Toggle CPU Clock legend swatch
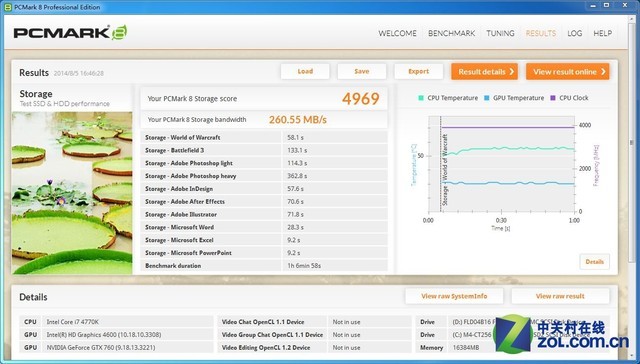This screenshot has height=364, width=640. pyautogui.click(x=553, y=98)
